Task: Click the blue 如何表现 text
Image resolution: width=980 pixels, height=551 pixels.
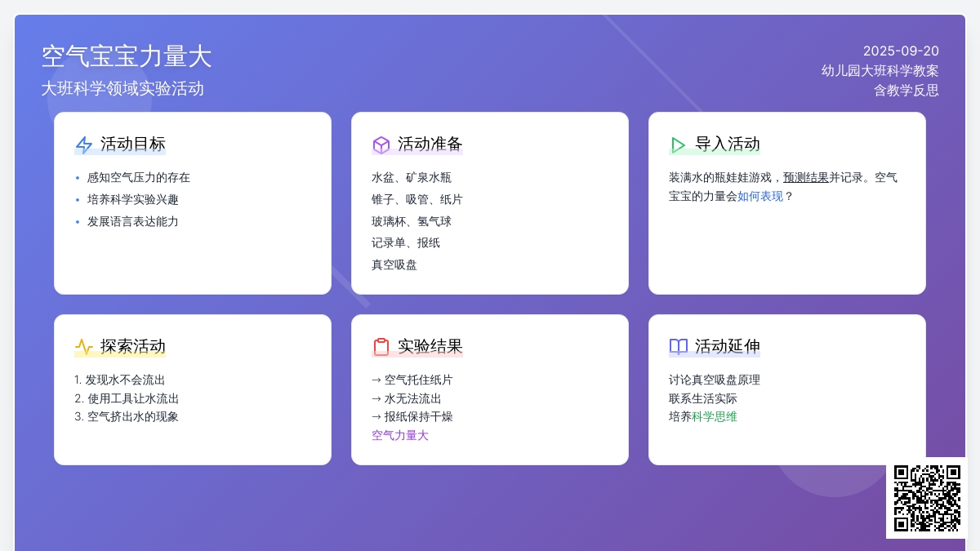Action: pyautogui.click(x=759, y=196)
